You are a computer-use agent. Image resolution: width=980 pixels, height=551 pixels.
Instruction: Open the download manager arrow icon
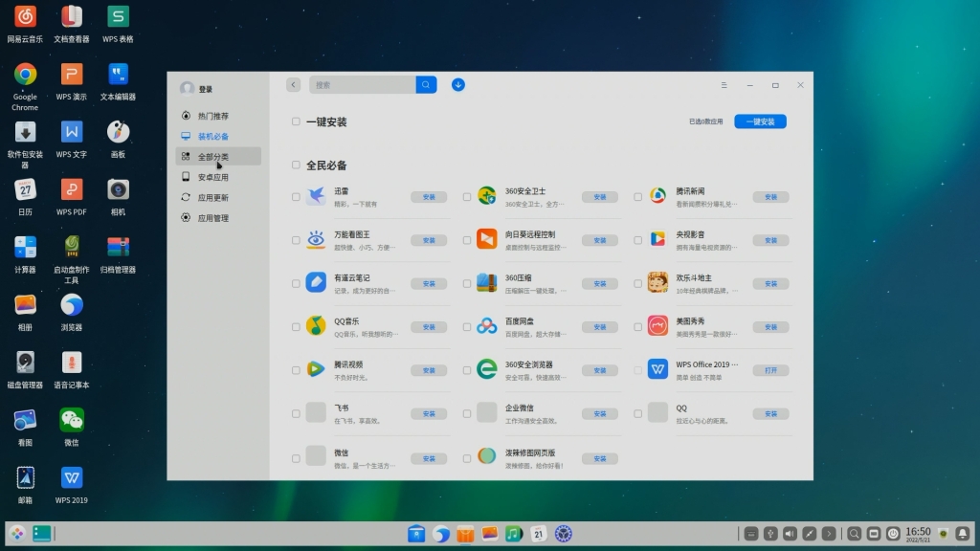pyautogui.click(x=458, y=84)
